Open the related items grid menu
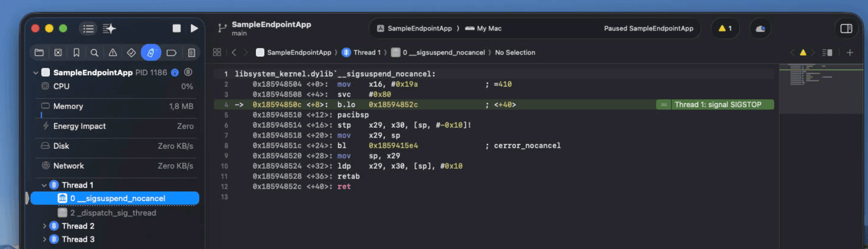The image size is (868, 249). pyautogui.click(x=217, y=53)
